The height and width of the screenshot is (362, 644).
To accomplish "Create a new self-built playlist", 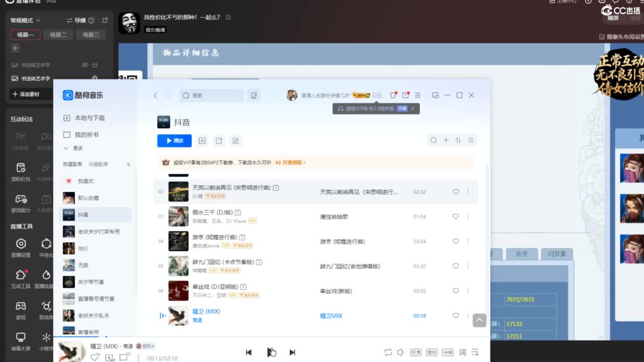I will (128, 164).
